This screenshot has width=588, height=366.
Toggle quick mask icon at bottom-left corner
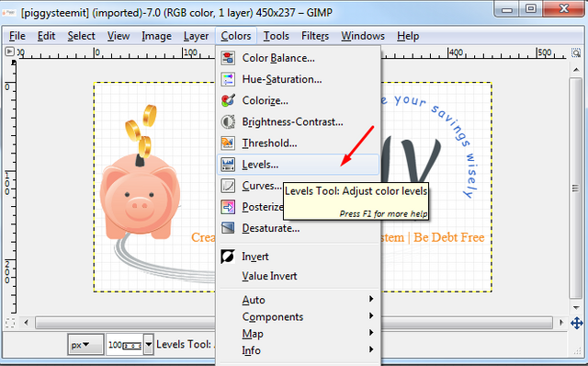tap(10, 323)
